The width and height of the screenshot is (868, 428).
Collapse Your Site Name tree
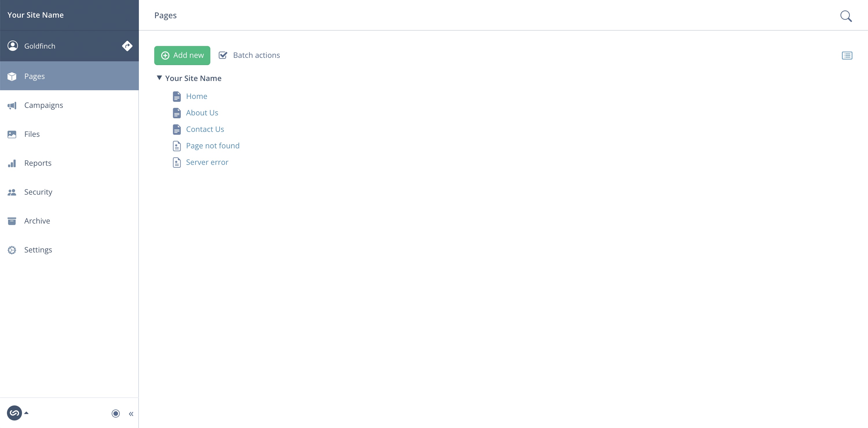(159, 78)
